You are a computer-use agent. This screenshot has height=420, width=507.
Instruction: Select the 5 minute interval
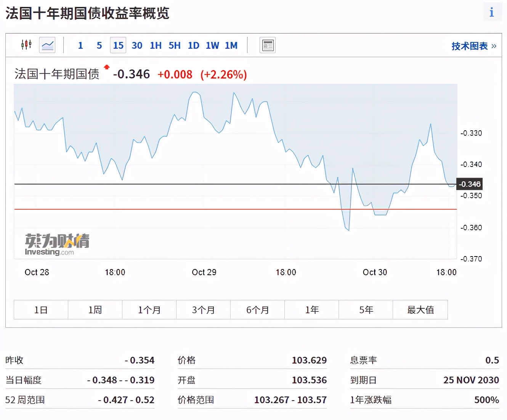click(99, 45)
